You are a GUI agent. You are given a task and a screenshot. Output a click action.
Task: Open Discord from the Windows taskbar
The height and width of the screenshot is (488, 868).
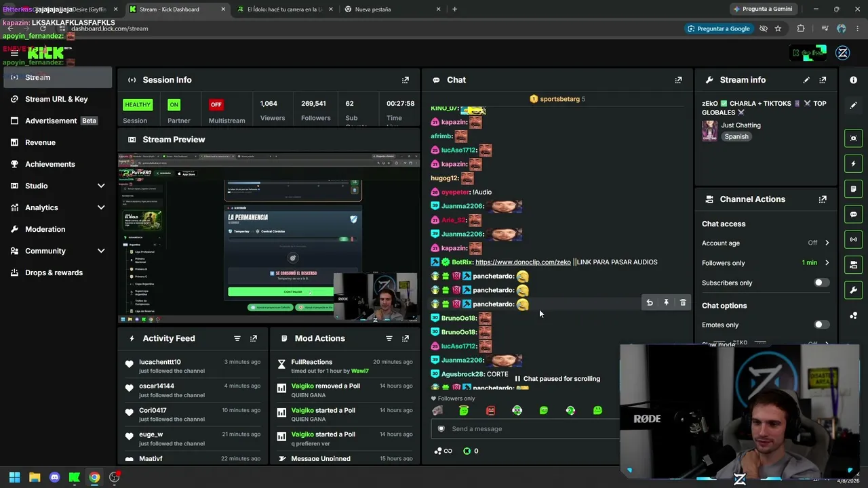click(55, 477)
